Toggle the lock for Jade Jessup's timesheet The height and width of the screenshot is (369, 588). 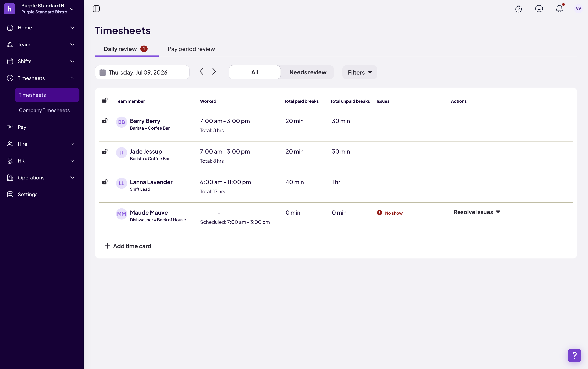(x=105, y=151)
